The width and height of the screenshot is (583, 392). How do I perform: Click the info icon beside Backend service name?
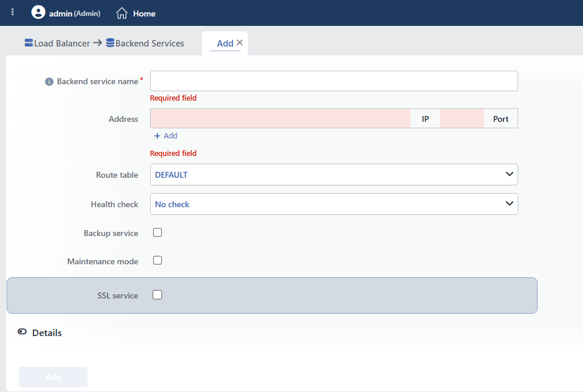[49, 81]
